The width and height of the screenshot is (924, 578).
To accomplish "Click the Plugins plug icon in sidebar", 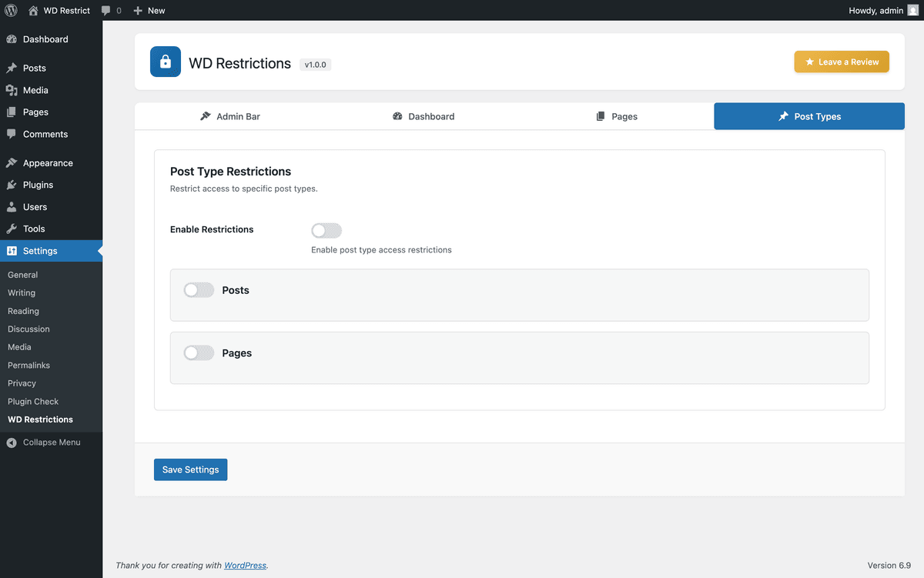I will (x=12, y=185).
